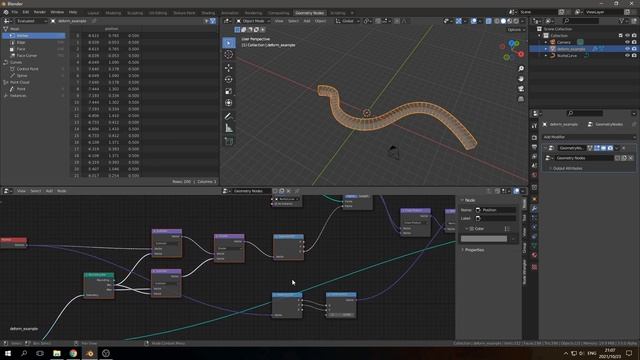Toggle modifier show in render button

coord(610,148)
